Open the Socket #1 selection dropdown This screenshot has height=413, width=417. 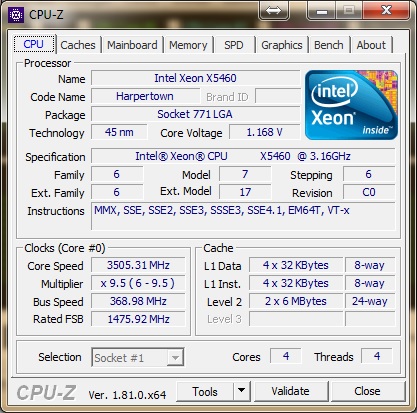pos(138,358)
